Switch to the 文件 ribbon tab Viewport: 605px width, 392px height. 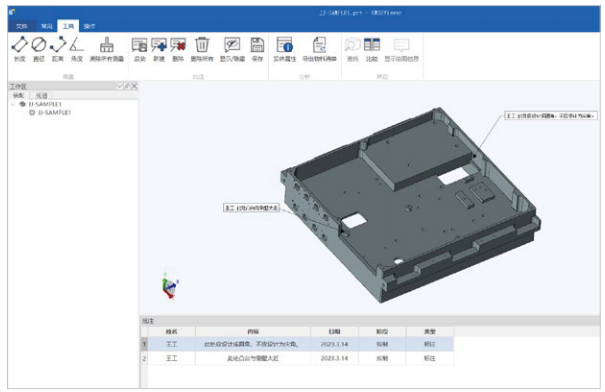click(22, 26)
